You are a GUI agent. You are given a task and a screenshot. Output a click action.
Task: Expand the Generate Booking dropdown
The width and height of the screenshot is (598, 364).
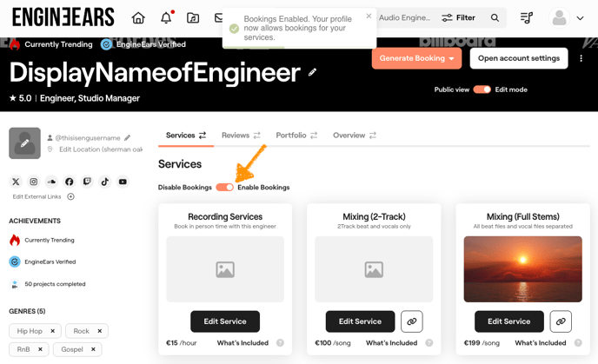click(452, 58)
